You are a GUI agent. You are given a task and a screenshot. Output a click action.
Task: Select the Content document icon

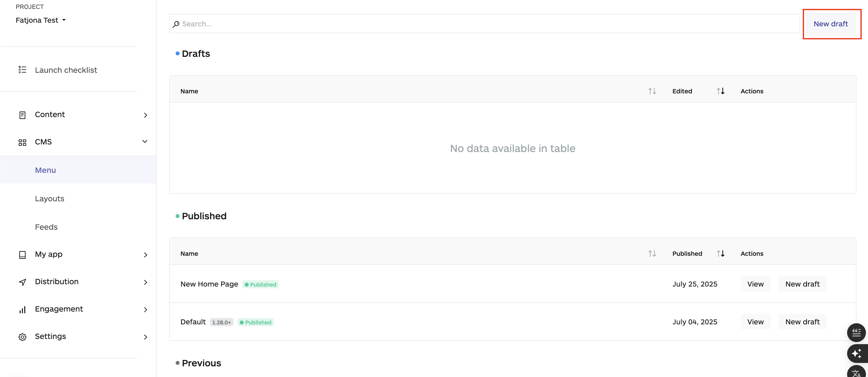[x=22, y=115]
